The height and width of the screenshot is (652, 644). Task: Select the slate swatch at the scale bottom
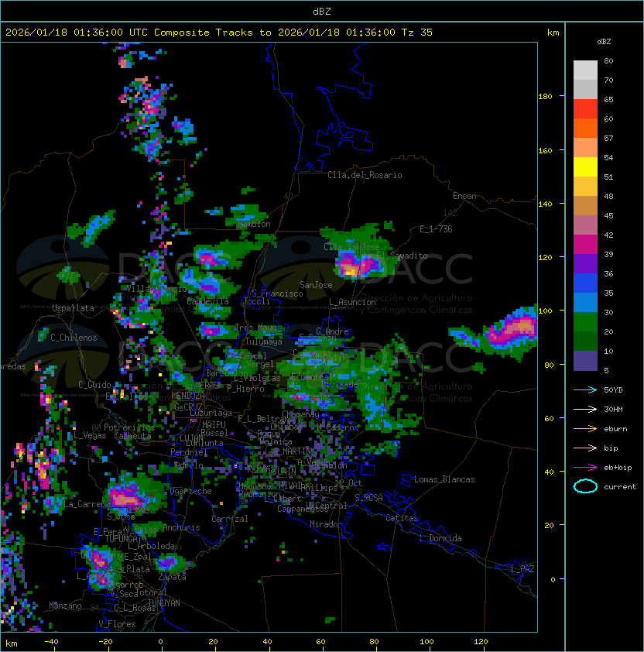click(x=585, y=361)
